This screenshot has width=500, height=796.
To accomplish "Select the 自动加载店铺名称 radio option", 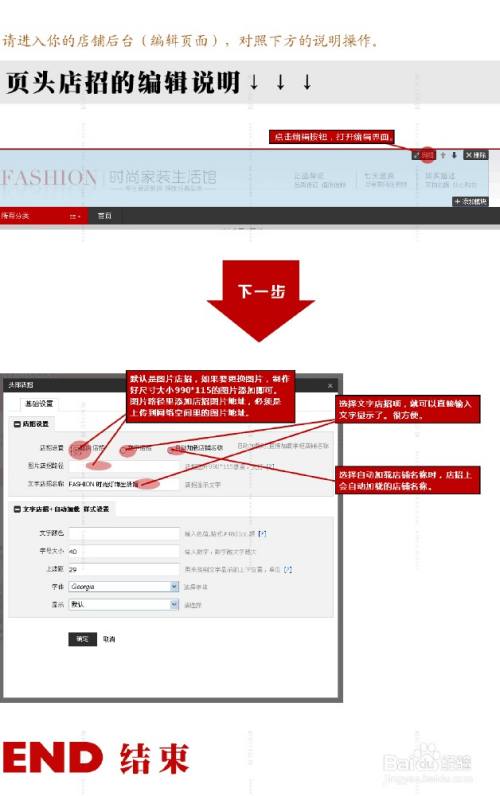I will coord(173,448).
